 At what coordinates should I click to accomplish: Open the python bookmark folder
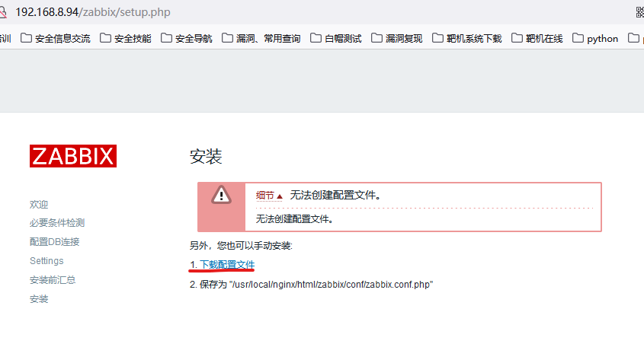tap(595, 39)
